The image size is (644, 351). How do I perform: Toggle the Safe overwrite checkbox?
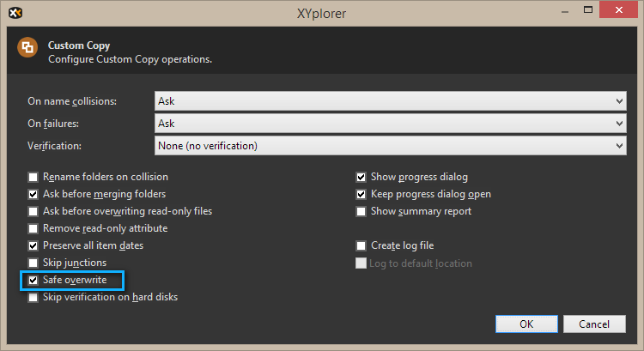[33, 280]
